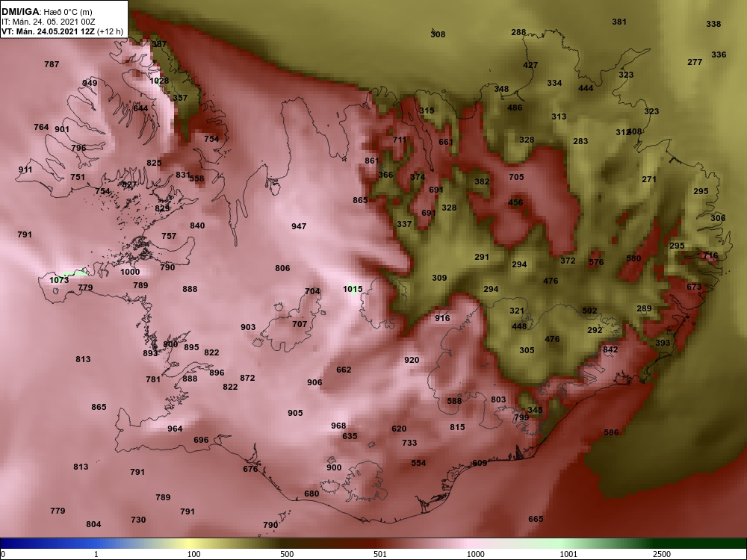Select the 501 label on the color scale

coord(379,554)
